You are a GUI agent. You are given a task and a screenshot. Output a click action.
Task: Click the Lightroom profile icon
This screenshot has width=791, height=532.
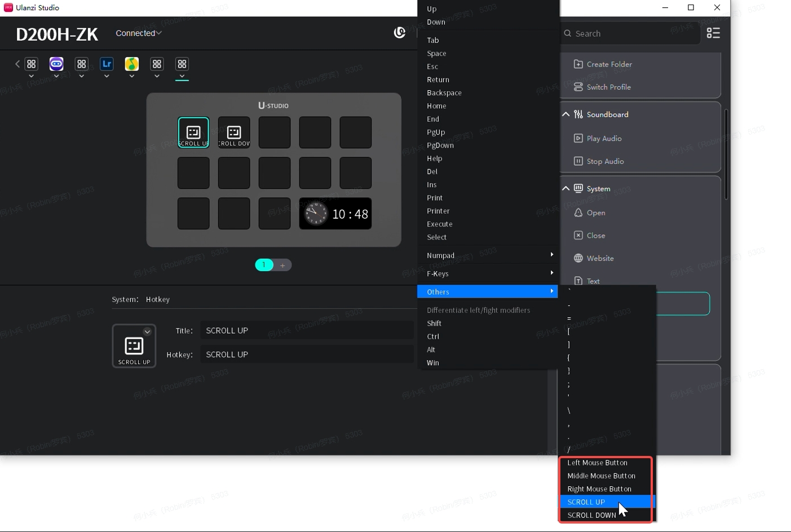coord(107,64)
